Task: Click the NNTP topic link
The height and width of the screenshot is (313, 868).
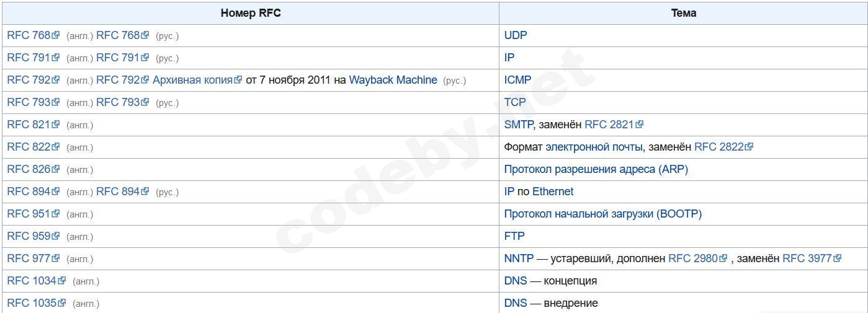Action: point(519,258)
